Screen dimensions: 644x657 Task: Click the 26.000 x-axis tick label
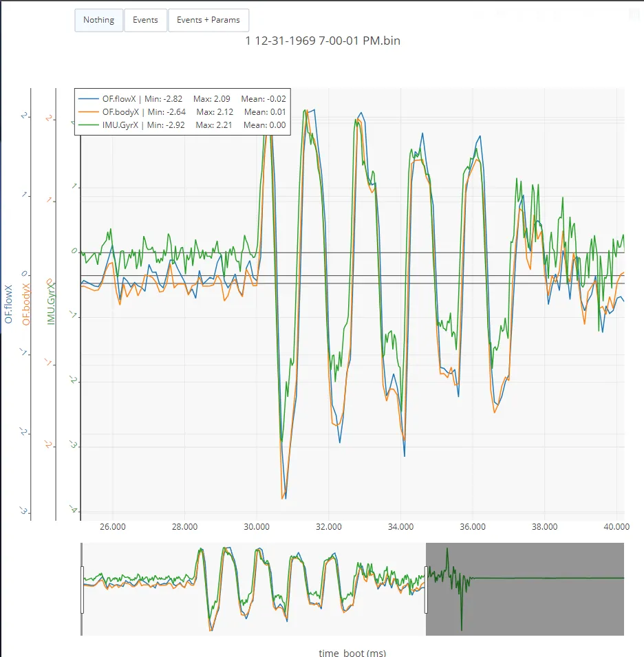[x=113, y=527]
